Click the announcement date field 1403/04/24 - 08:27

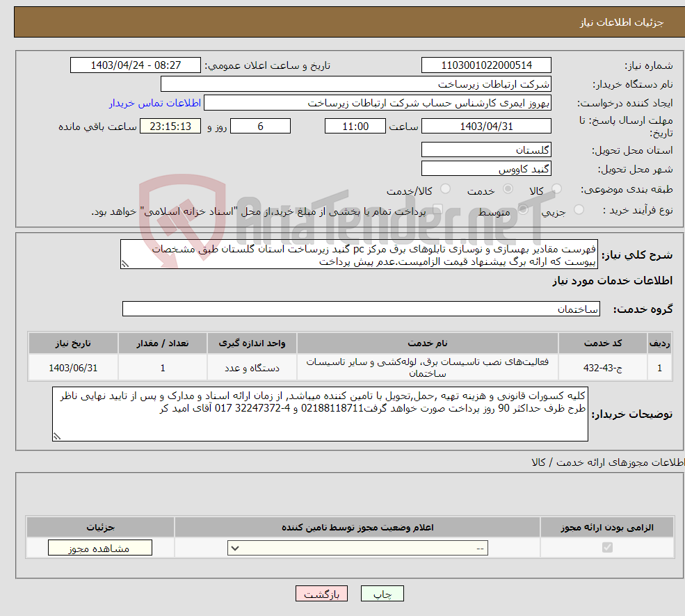coord(136,65)
